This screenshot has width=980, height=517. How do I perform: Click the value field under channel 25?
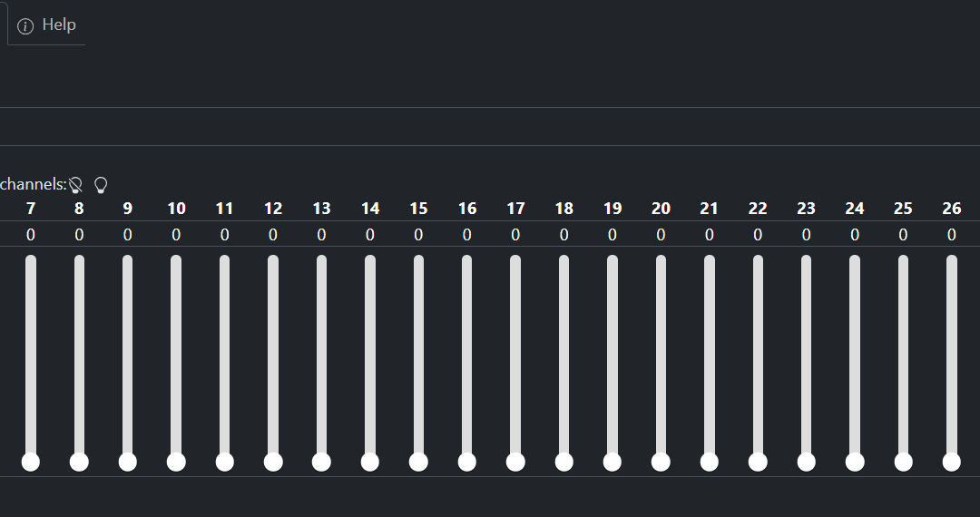903,235
